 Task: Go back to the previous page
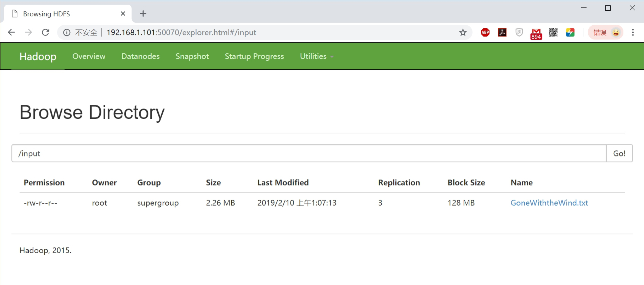click(x=12, y=32)
